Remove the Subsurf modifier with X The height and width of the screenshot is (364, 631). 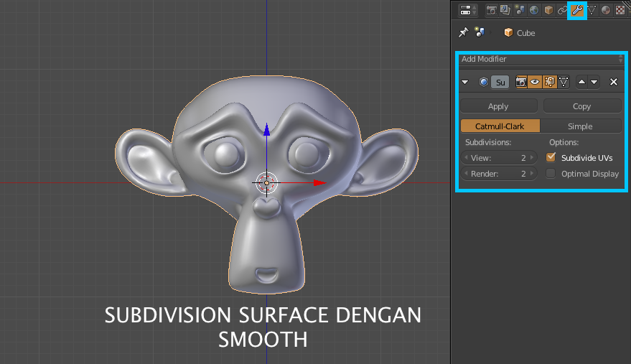pyautogui.click(x=614, y=82)
